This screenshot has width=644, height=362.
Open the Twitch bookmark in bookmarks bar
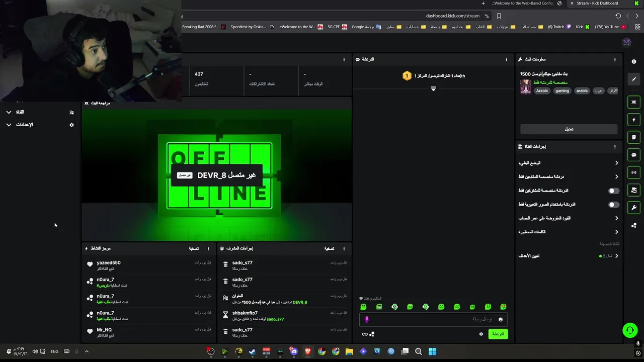pos(559,27)
